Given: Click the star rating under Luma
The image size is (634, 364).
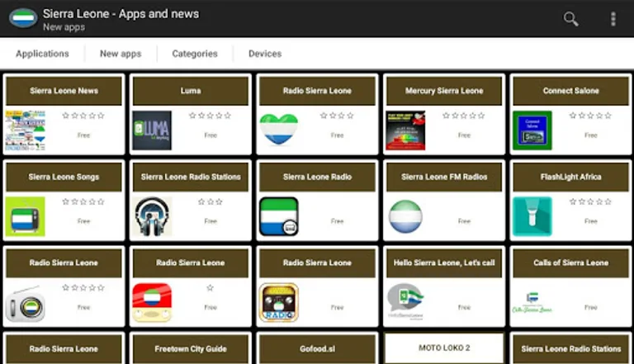Looking at the screenshot, I should (x=211, y=116).
